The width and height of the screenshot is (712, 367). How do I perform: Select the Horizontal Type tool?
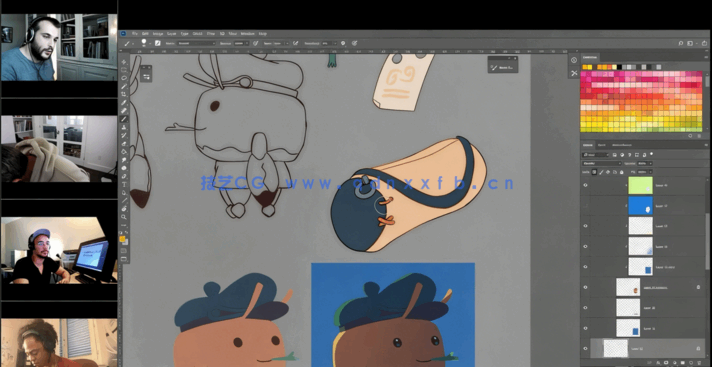(124, 183)
